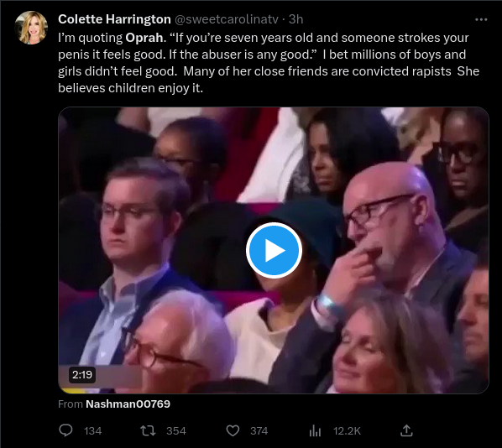Image resolution: width=502 pixels, height=448 pixels.
Task: Click the 2:19 video duration badge
Action: pos(82,374)
